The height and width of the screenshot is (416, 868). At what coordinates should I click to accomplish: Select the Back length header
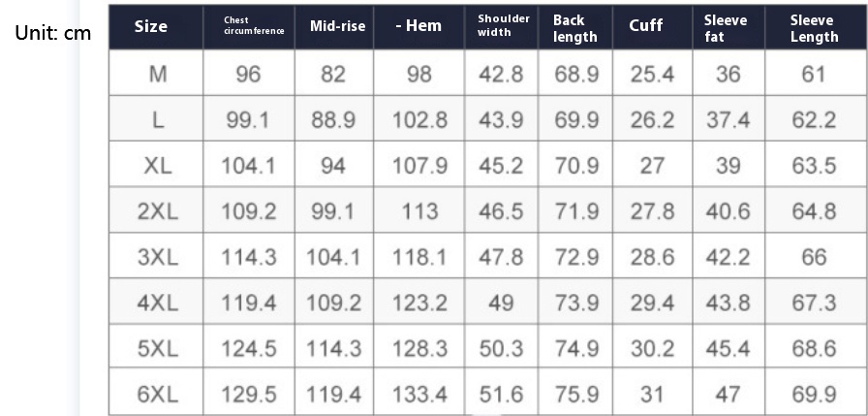click(x=575, y=29)
